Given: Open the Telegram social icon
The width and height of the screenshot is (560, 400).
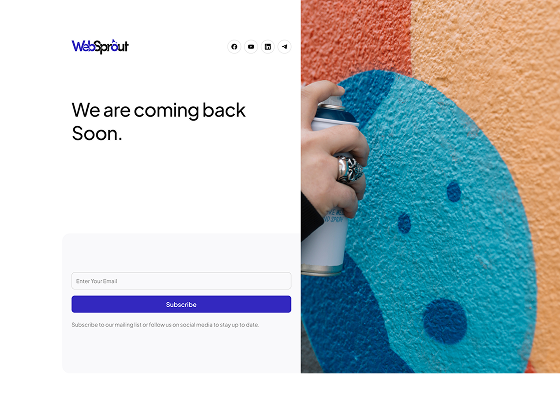Looking at the screenshot, I should tap(285, 47).
